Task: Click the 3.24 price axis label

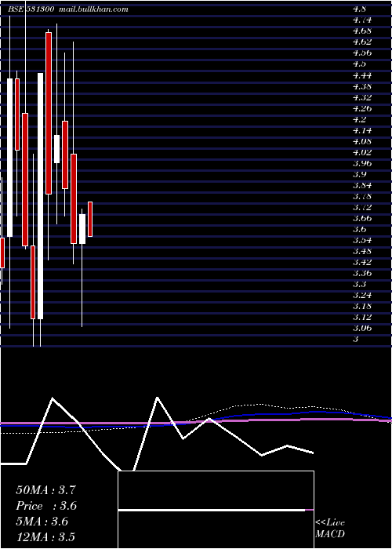Action: point(362,295)
